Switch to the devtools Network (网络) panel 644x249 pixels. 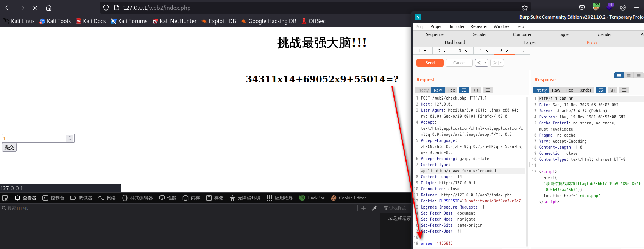click(107, 198)
